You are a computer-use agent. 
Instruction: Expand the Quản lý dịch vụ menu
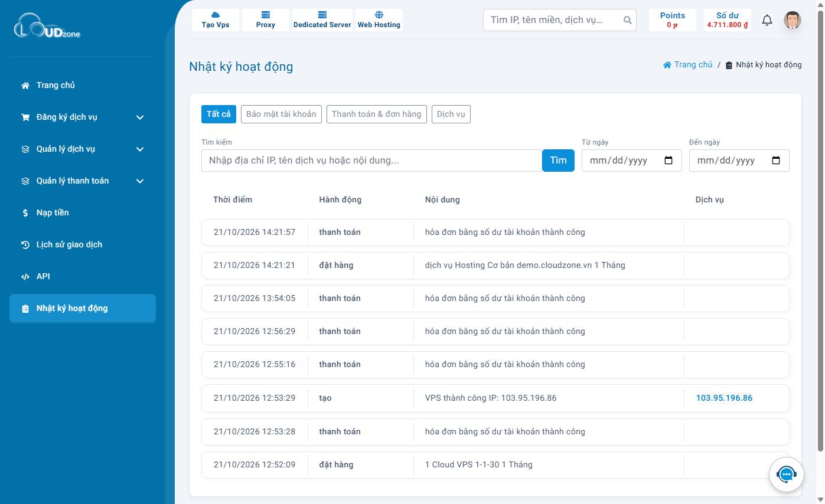tap(83, 149)
